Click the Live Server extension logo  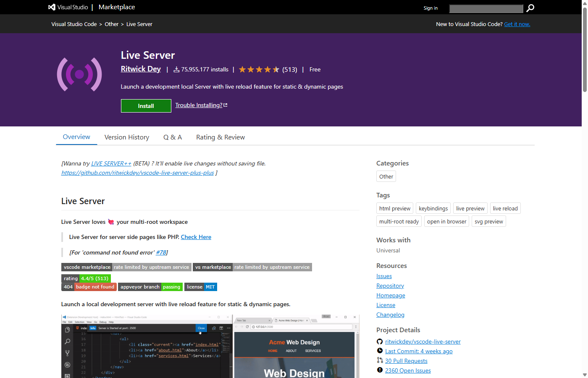coord(79,75)
